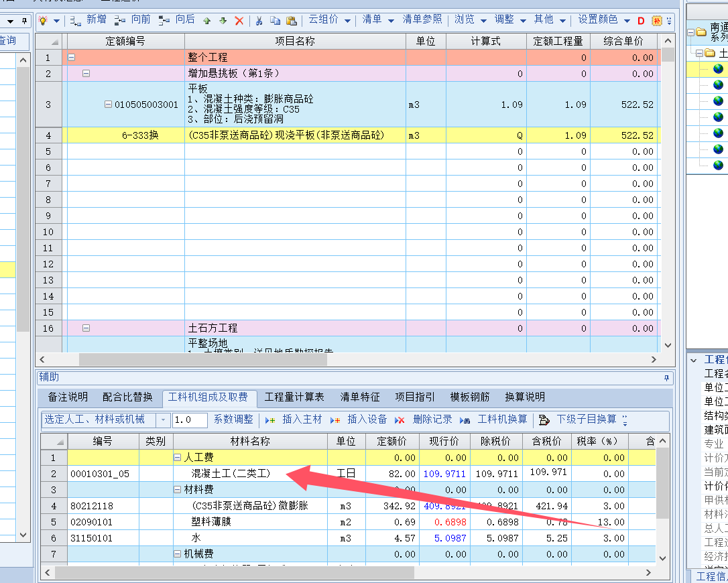This screenshot has width=728, height=583.
Task: Click the pin icon on left panel
Action: pyautogui.click(x=25, y=21)
